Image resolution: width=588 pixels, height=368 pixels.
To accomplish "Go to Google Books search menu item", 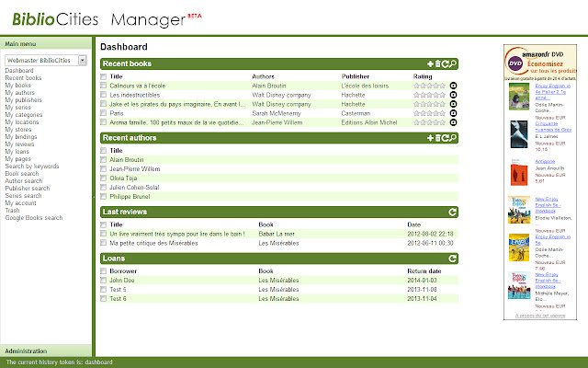I will 34,218.
